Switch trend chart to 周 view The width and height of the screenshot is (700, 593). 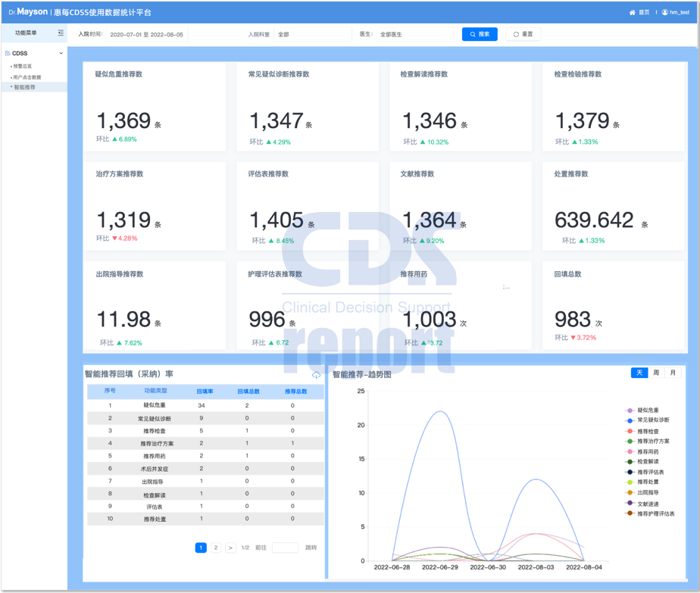(656, 373)
